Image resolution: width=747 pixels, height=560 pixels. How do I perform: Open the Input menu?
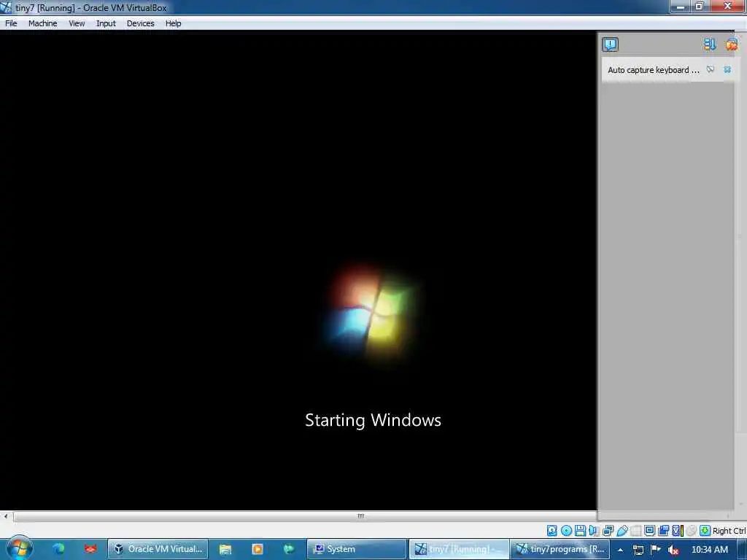[106, 23]
